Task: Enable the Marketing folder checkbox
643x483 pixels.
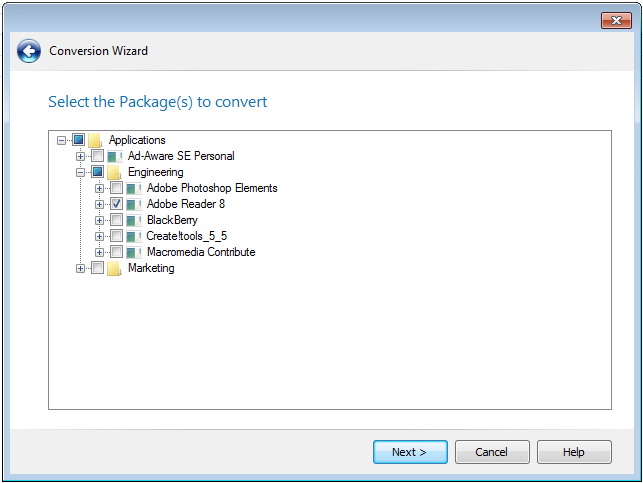Action: pyautogui.click(x=97, y=268)
